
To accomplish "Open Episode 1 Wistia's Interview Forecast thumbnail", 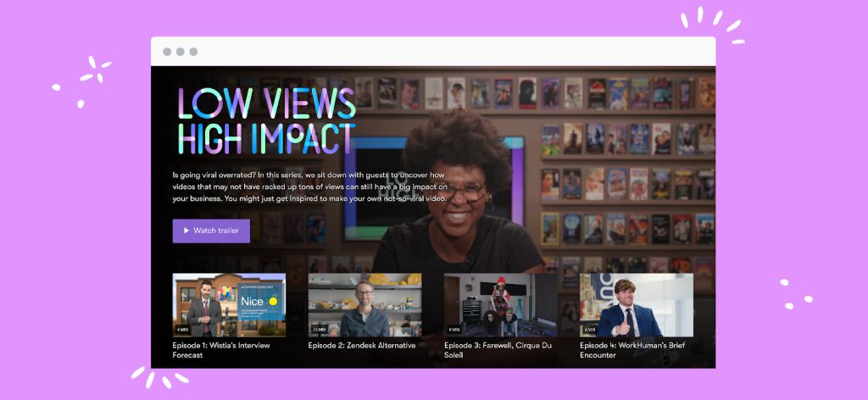I will click(229, 305).
